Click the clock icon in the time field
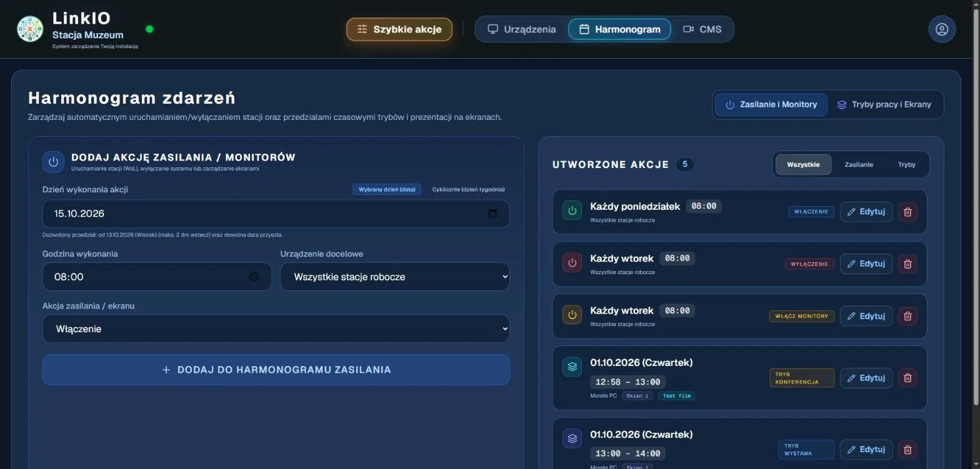The image size is (980, 469). pos(254,277)
